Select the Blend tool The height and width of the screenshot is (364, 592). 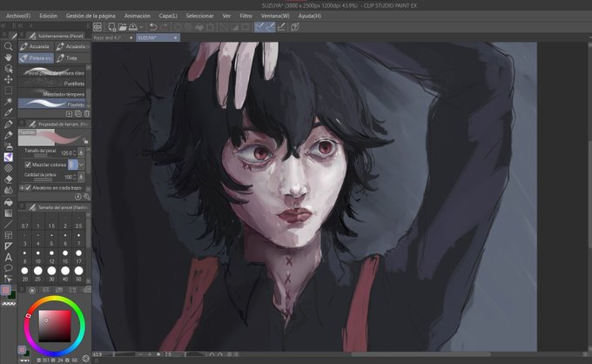9,191
